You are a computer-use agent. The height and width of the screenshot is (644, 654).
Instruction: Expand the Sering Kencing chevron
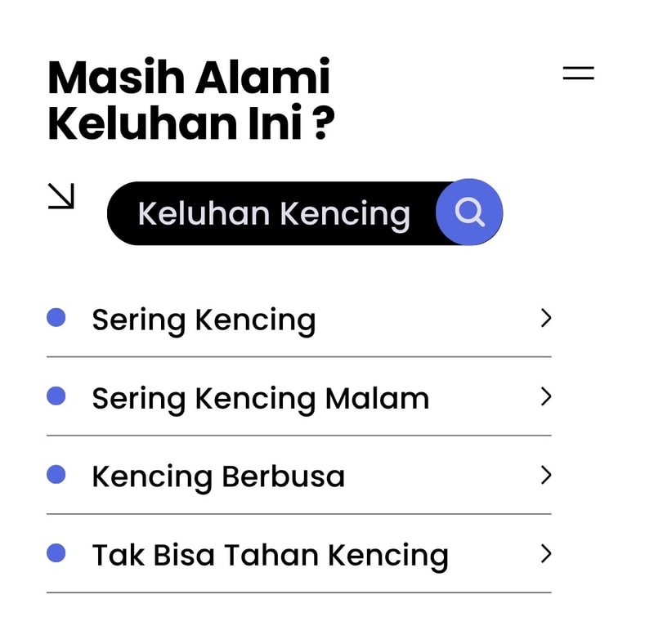tap(546, 318)
